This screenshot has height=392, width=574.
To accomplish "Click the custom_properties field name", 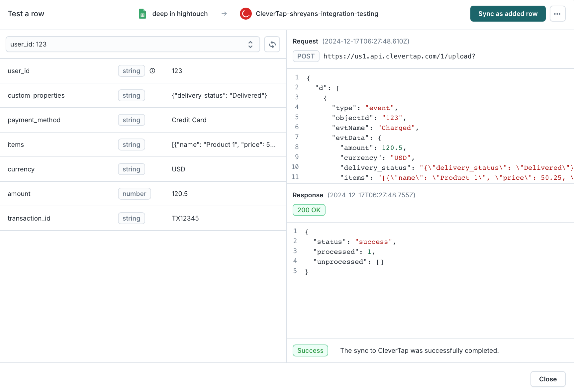I will pyautogui.click(x=36, y=95).
